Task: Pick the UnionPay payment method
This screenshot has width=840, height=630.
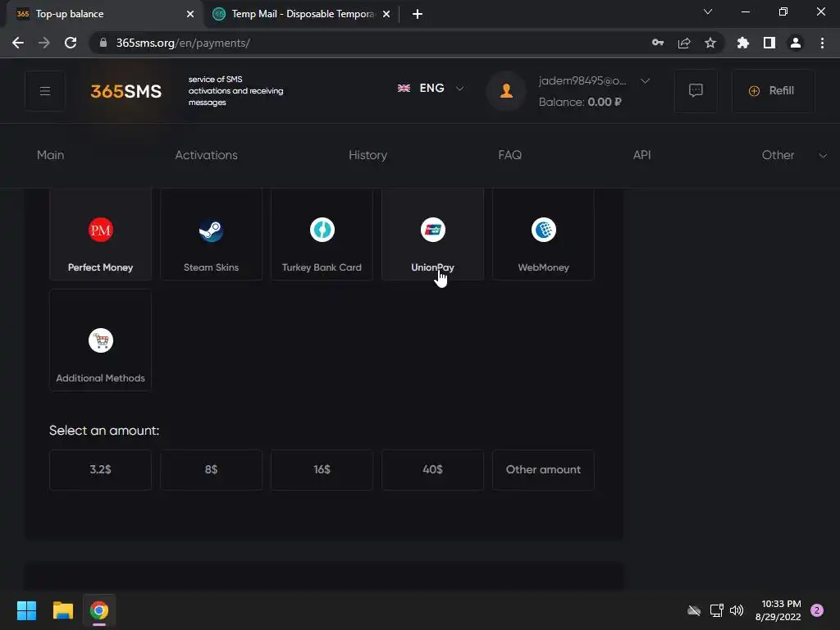Action: coord(432,234)
